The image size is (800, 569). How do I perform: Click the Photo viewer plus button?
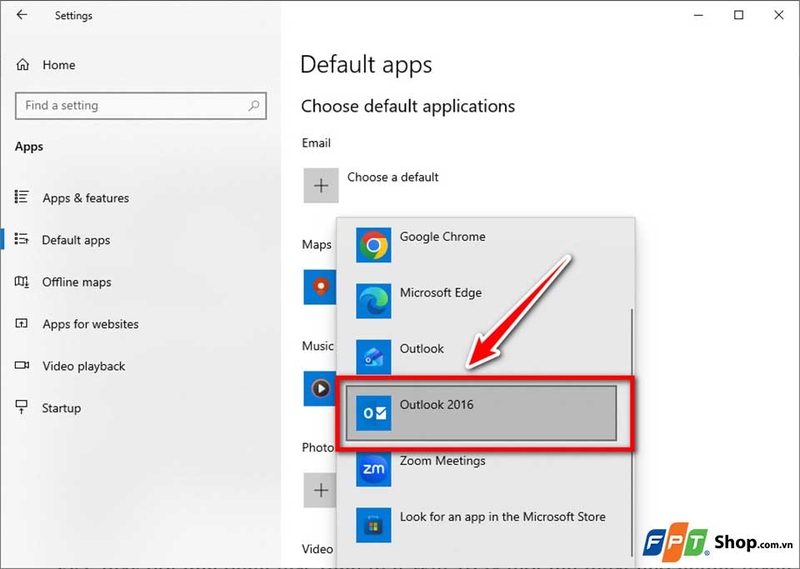(320, 490)
